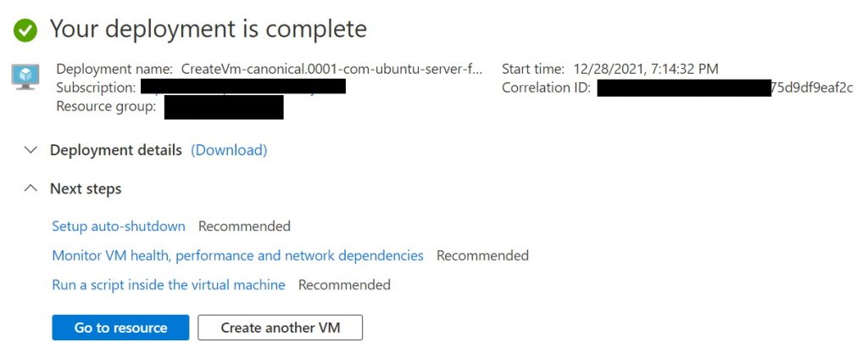The height and width of the screenshot is (359, 868).
Task: Expand Deployment details with the chevron arrow
Action: tap(31, 150)
